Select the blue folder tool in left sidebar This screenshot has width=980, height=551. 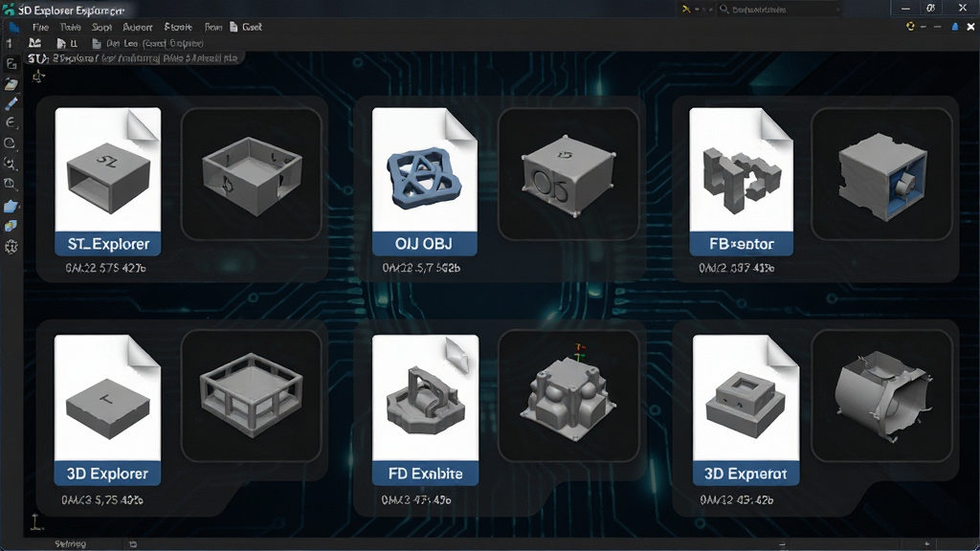point(11,207)
